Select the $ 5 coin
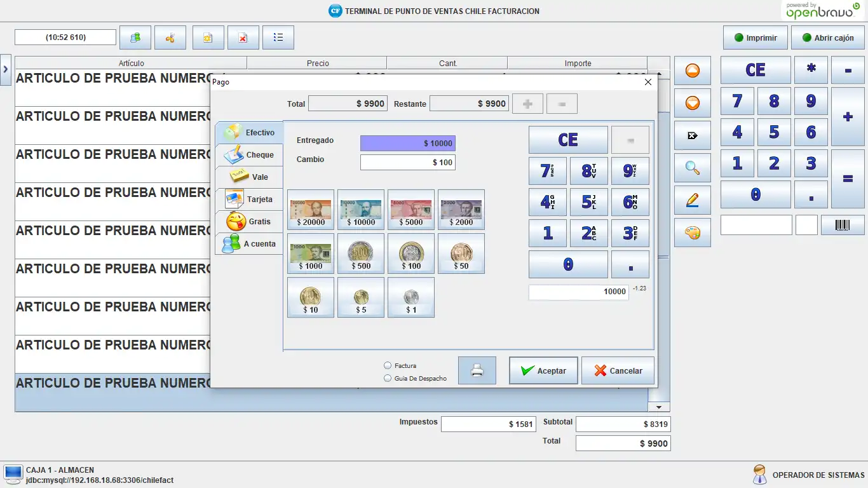This screenshot has width=868, height=488. point(361,297)
